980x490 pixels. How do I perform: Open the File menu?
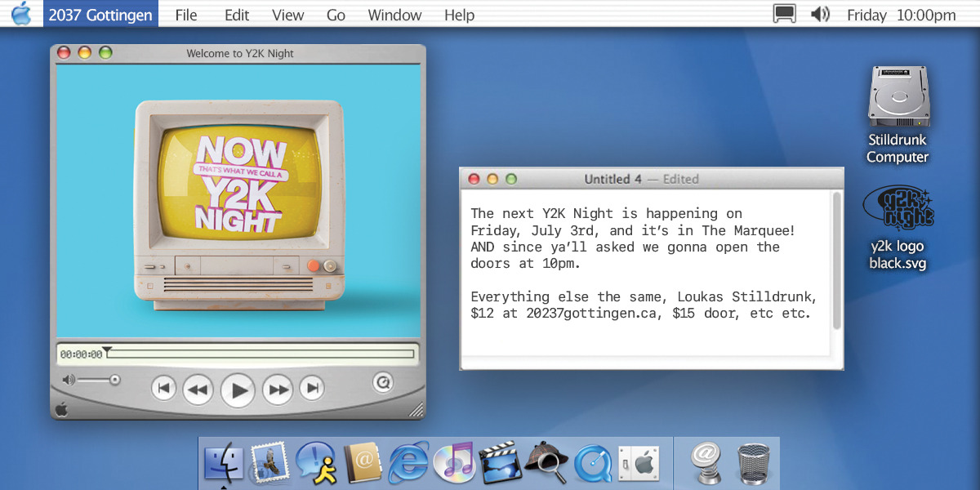pyautogui.click(x=186, y=15)
